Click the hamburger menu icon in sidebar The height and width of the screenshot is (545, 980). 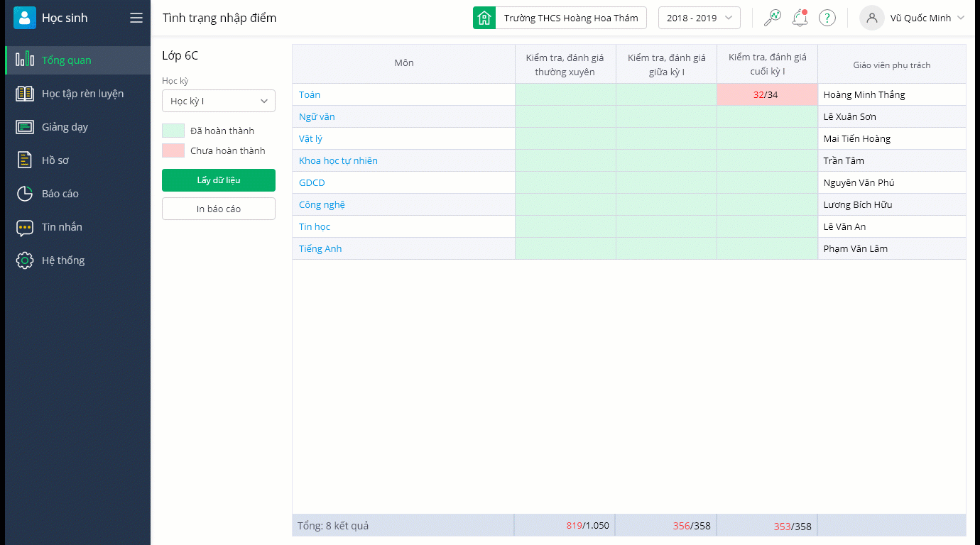(x=136, y=18)
